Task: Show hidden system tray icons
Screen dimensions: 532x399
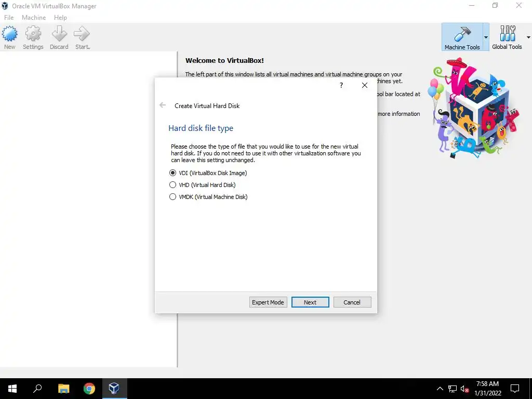Action: click(440, 389)
